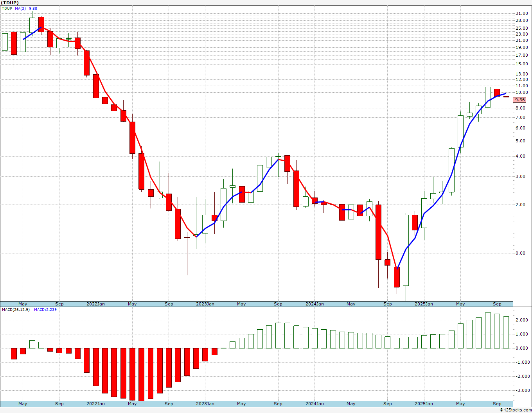Click the 8.00 price axis label
This screenshot has height=413, width=532.
click(521, 108)
